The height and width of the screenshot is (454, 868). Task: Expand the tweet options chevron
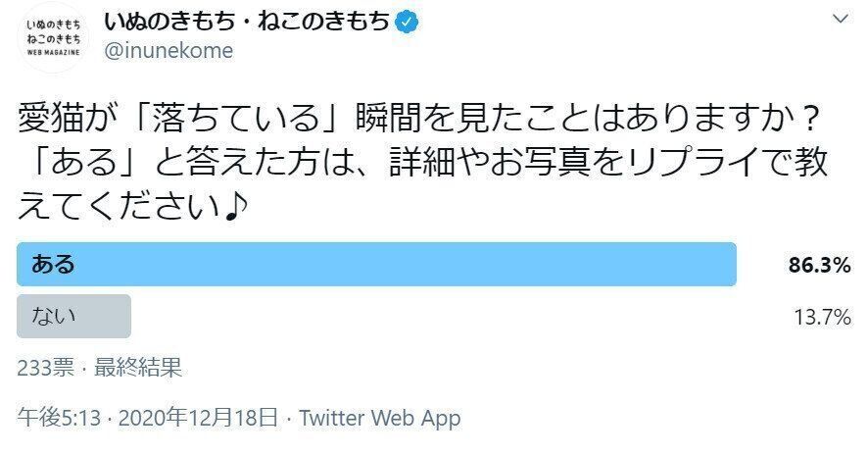point(841,20)
